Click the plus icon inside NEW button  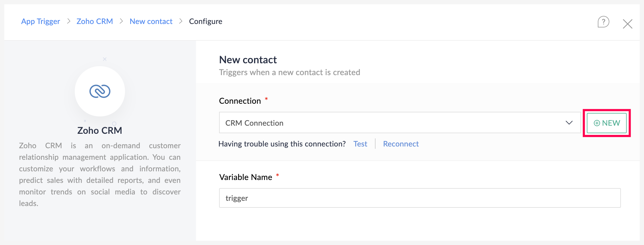point(597,123)
